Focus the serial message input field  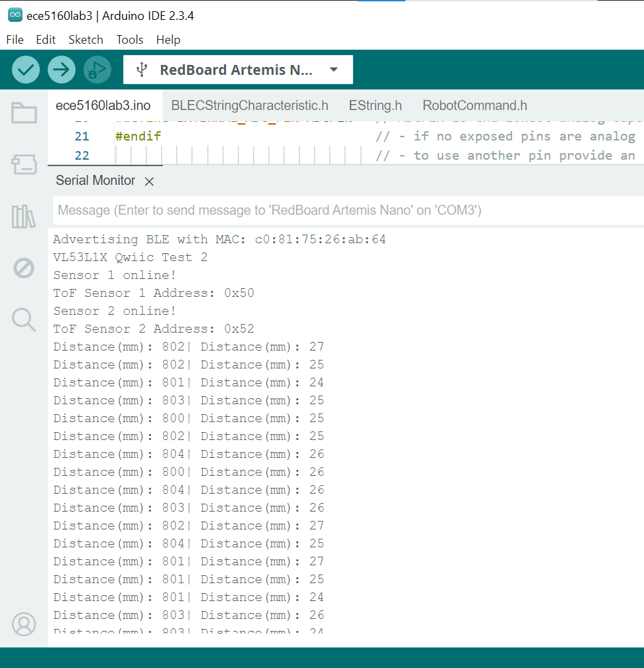349,210
